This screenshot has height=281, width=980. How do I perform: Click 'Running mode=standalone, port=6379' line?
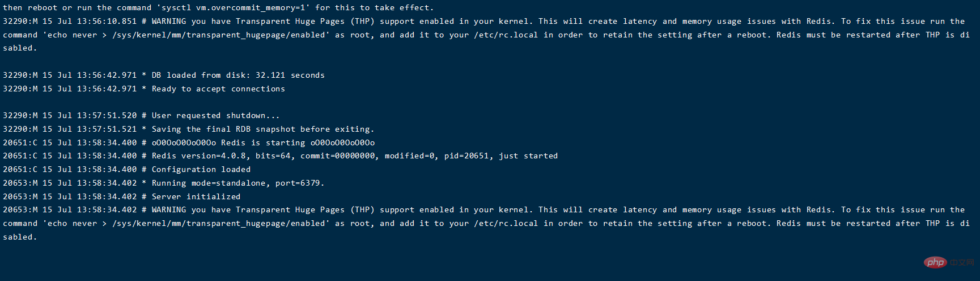(x=164, y=183)
